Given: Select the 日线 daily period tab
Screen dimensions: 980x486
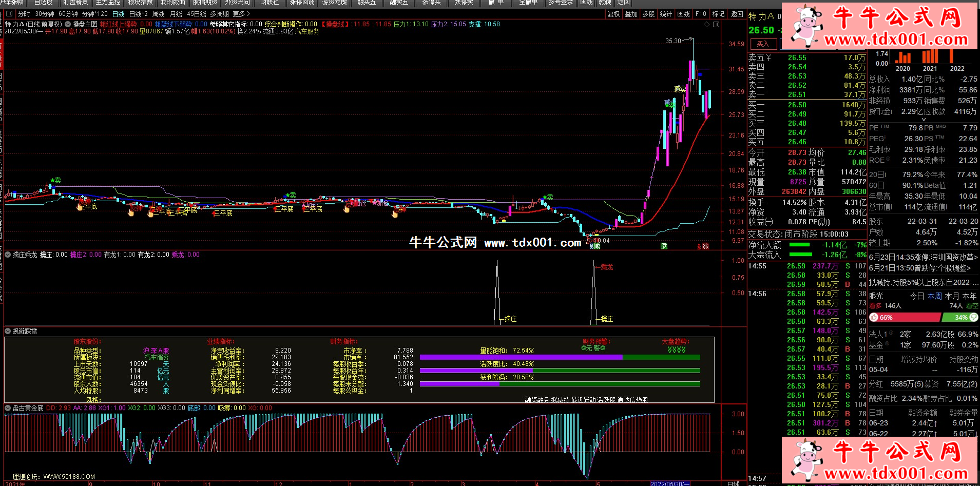Looking at the screenshot, I should pos(119,14).
